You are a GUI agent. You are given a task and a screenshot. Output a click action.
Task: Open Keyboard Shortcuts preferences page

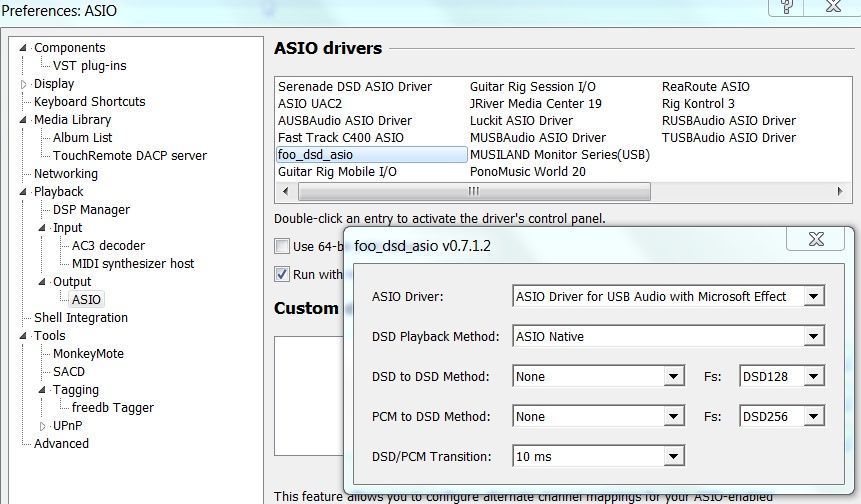click(90, 102)
